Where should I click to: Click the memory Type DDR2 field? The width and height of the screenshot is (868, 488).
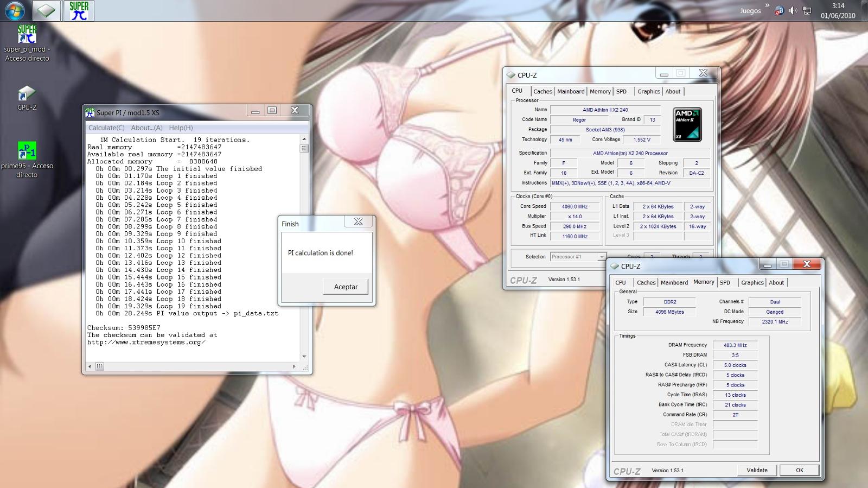[x=669, y=302]
